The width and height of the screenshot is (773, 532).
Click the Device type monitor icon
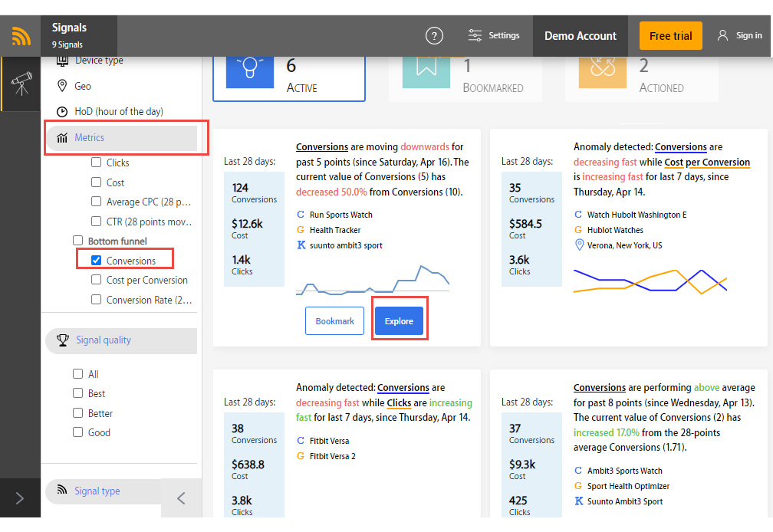pos(62,61)
